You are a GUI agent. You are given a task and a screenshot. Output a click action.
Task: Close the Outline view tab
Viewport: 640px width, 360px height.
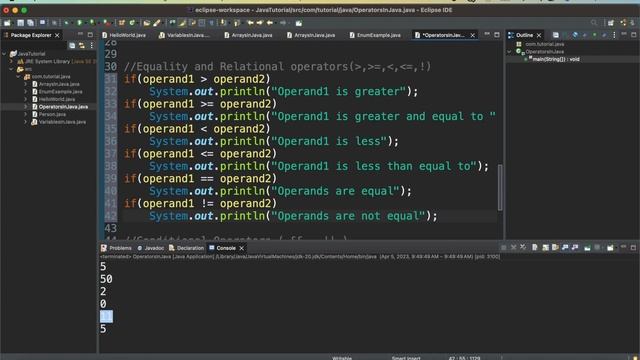[x=539, y=35]
